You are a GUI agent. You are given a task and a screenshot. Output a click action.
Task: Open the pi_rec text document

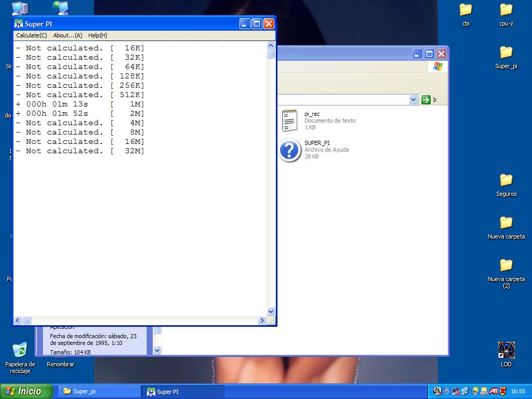click(290, 120)
